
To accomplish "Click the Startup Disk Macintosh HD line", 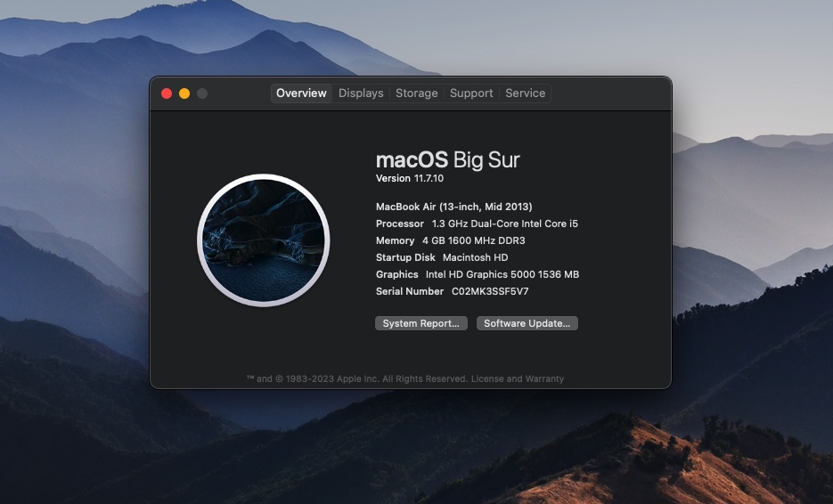I will point(442,257).
